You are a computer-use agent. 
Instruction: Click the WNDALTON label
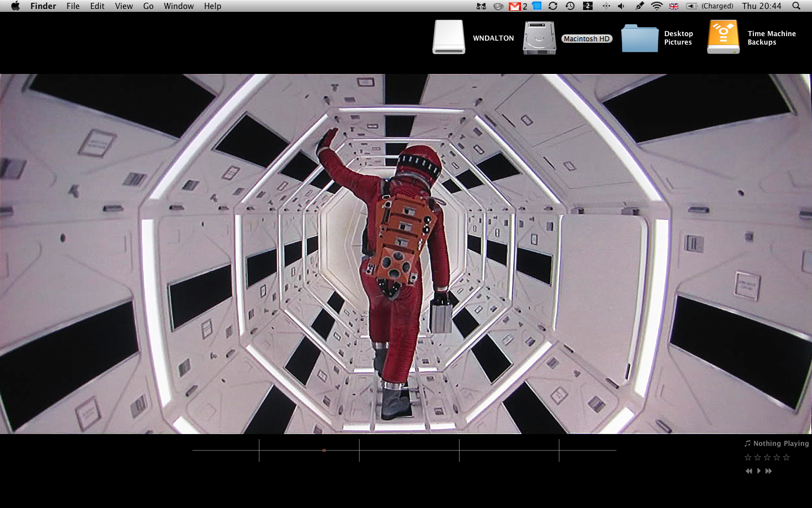click(493, 38)
